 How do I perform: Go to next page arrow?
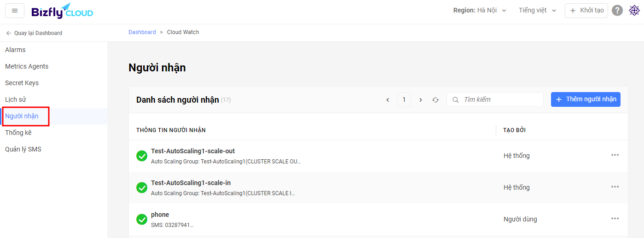420,100
